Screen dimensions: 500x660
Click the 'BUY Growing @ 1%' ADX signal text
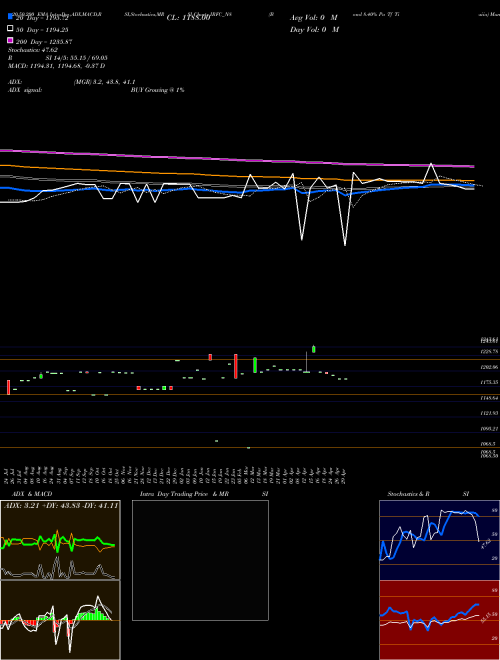157,90
